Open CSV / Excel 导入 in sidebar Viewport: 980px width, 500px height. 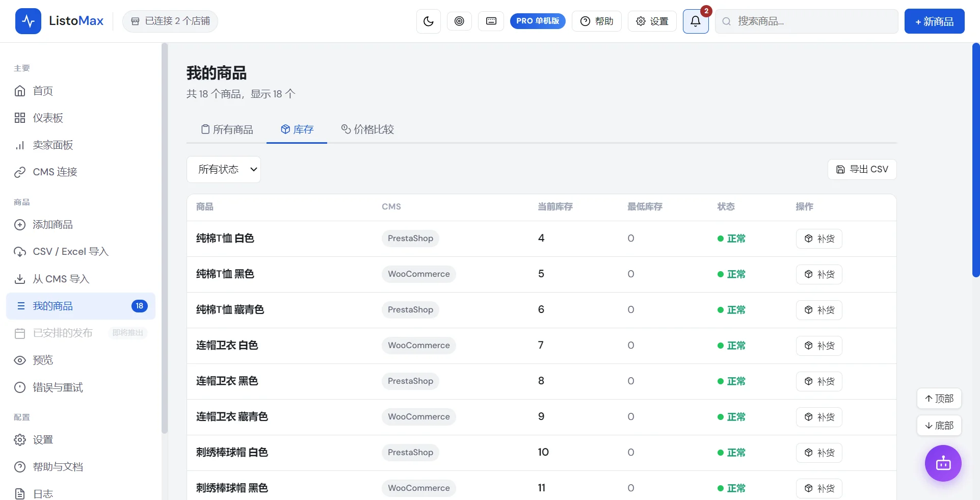(x=81, y=251)
